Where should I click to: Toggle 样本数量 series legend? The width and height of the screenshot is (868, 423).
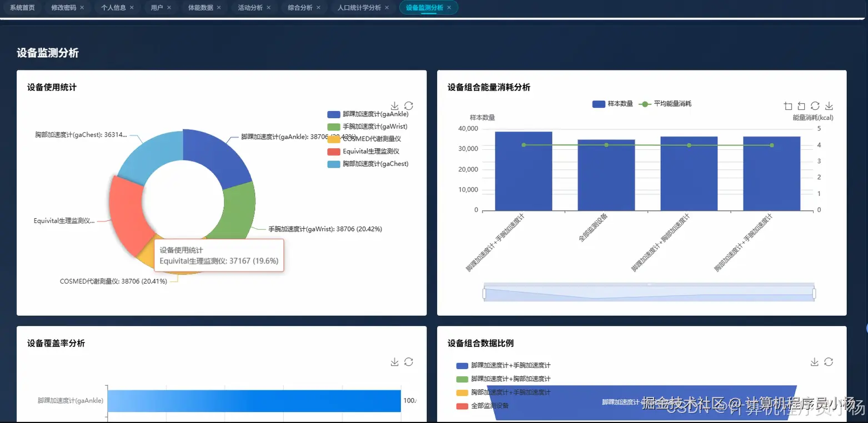pyautogui.click(x=613, y=104)
